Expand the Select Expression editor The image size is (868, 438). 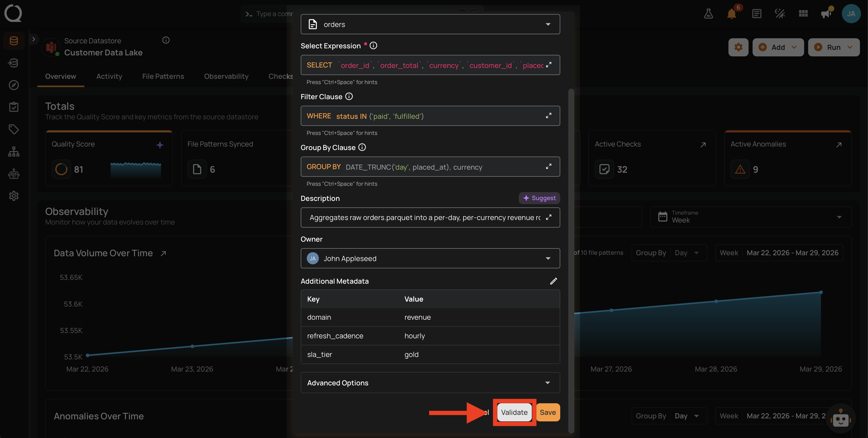pos(549,65)
